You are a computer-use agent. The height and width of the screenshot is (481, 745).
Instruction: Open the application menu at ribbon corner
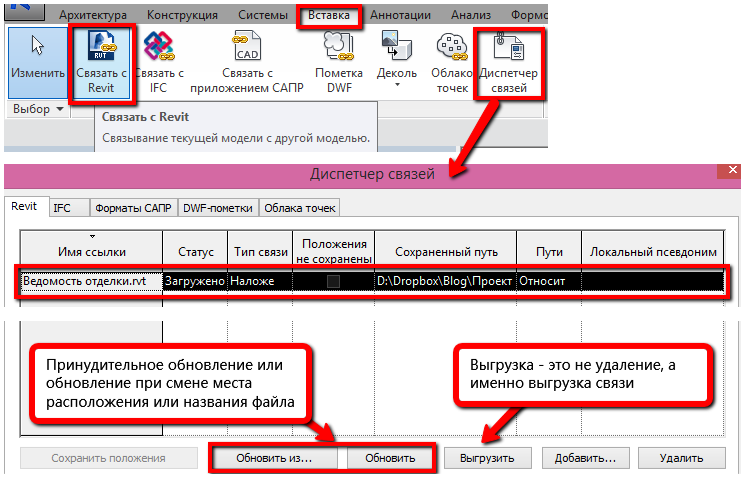(25, 10)
